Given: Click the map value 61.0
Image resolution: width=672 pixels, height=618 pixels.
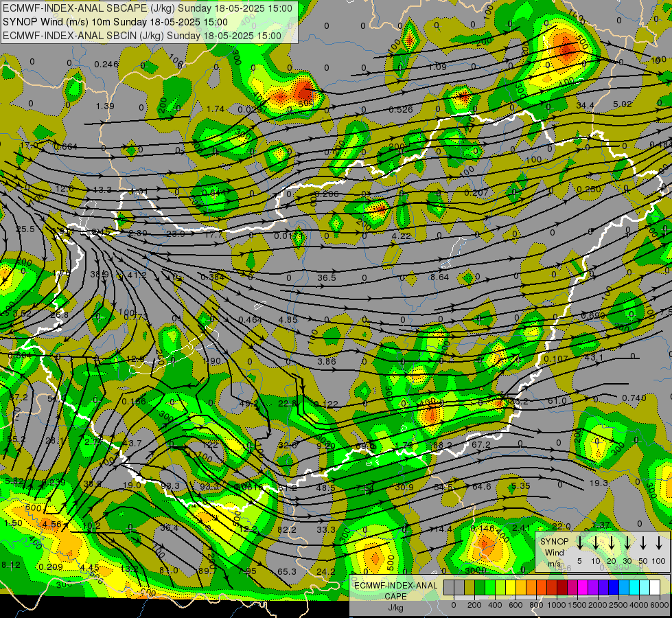Looking at the screenshot, I should (557, 401).
